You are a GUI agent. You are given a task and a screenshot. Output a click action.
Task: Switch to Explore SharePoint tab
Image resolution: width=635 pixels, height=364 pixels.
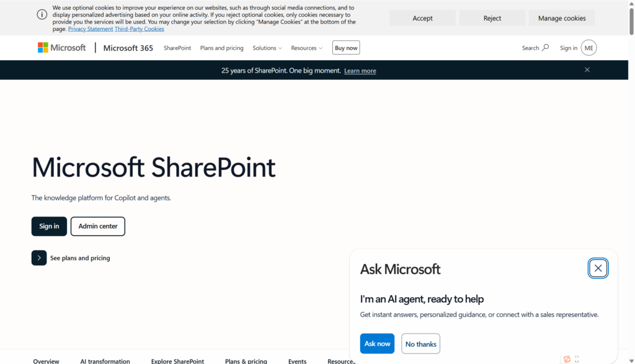[x=177, y=361]
